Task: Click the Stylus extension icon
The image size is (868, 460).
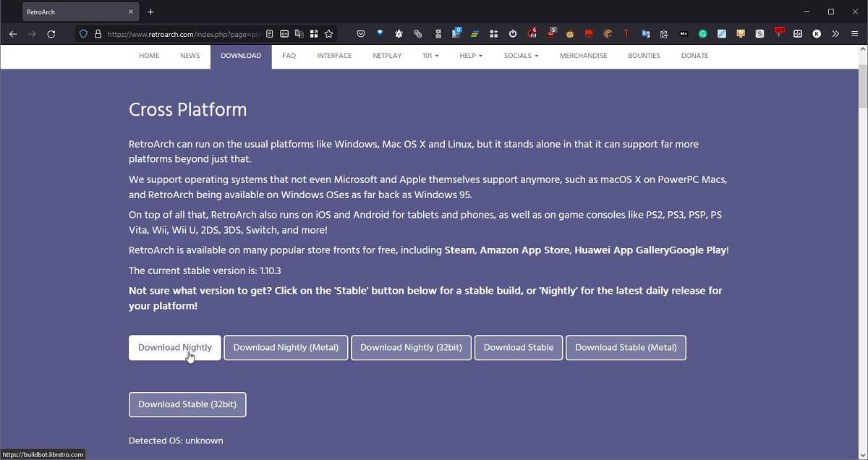Action: tap(759, 33)
